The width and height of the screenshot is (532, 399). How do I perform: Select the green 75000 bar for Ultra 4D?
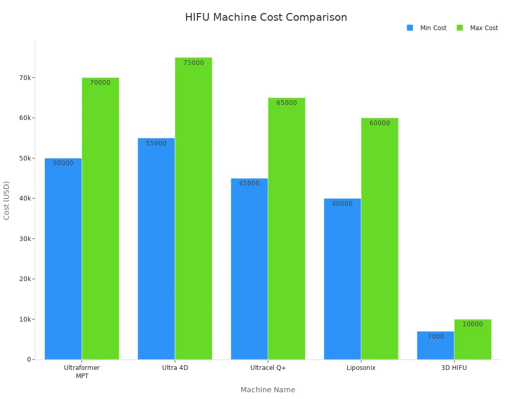[x=193, y=208]
